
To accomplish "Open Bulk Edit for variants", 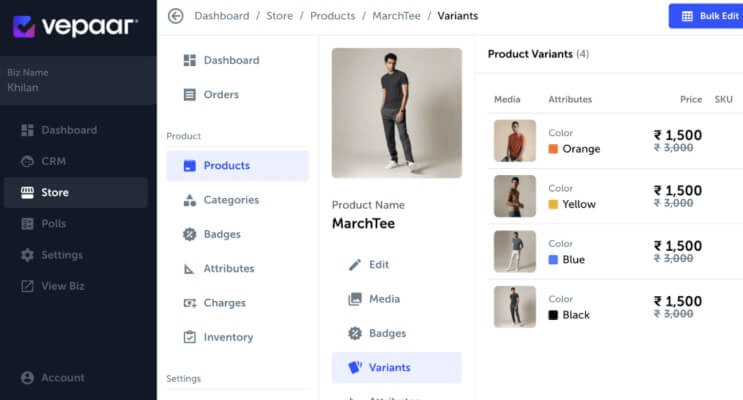I will pyautogui.click(x=706, y=16).
